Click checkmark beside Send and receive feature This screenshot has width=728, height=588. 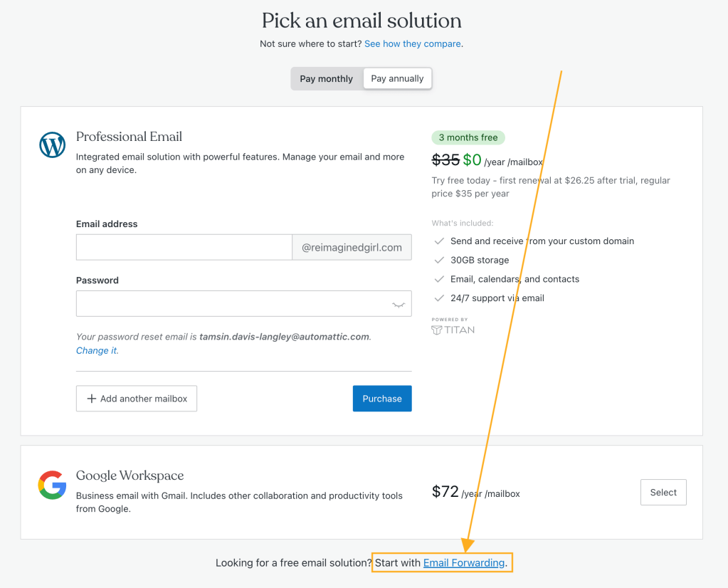click(439, 241)
